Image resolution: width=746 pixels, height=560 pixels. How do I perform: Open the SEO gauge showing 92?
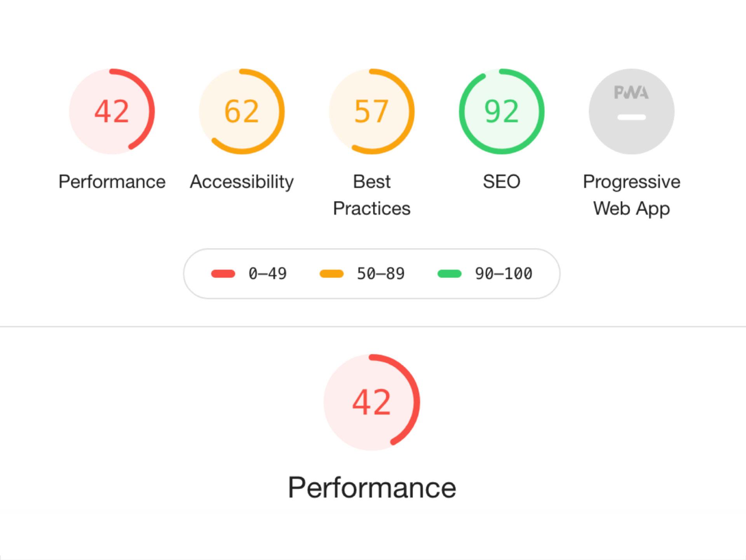coord(501,112)
